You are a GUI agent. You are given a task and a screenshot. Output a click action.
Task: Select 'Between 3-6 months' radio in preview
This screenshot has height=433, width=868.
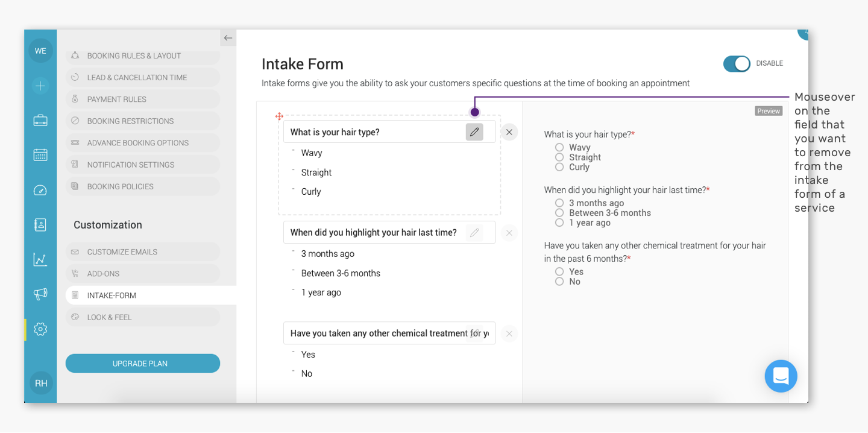pyautogui.click(x=559, y=213)
